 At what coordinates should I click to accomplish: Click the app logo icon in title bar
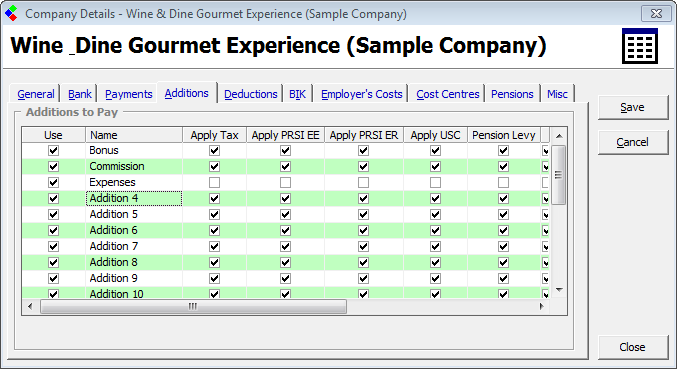[x=12, y=13]
